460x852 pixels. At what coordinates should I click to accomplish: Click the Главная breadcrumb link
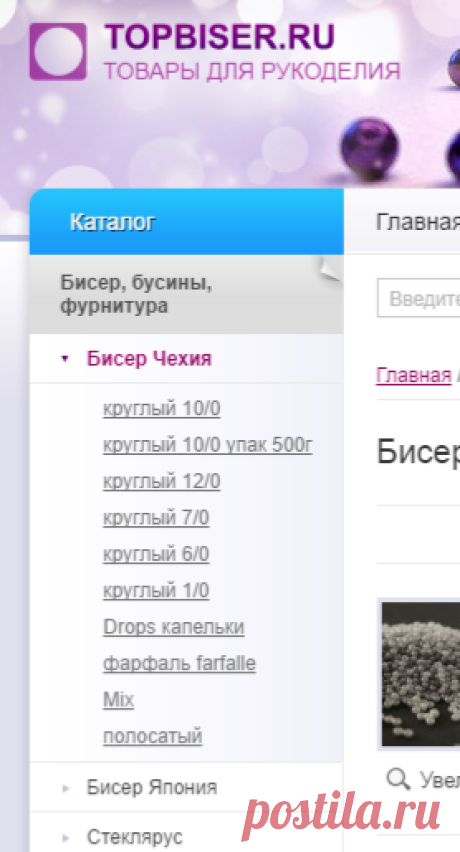coord(413,375)
